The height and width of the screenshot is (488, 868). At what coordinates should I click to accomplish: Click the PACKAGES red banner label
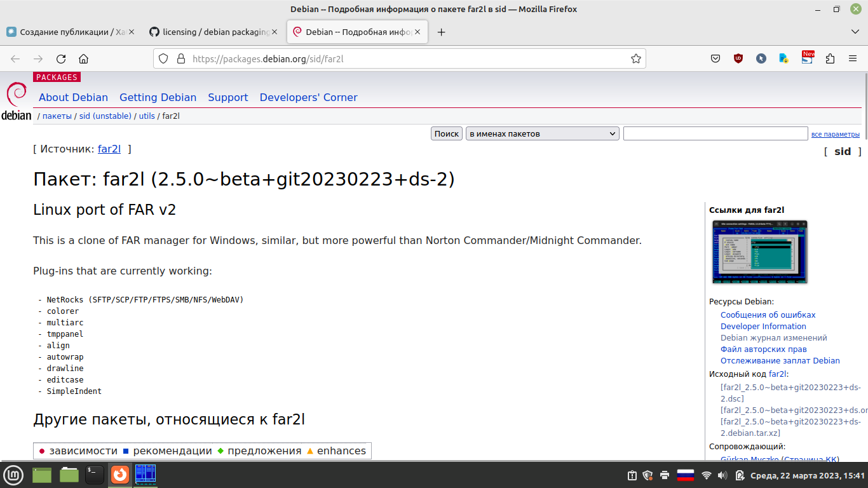(57, 77)
